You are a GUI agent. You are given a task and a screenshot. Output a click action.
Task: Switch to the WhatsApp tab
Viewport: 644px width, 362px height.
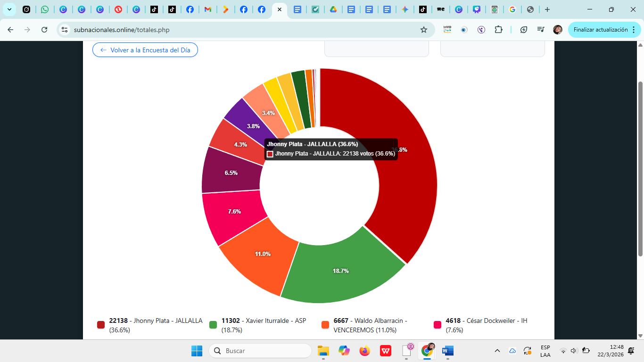point(44,9)
